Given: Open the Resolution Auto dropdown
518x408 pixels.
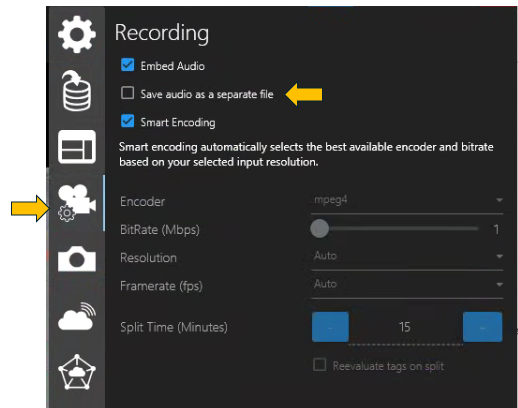Looking at the screenshot, I should 407,257.
